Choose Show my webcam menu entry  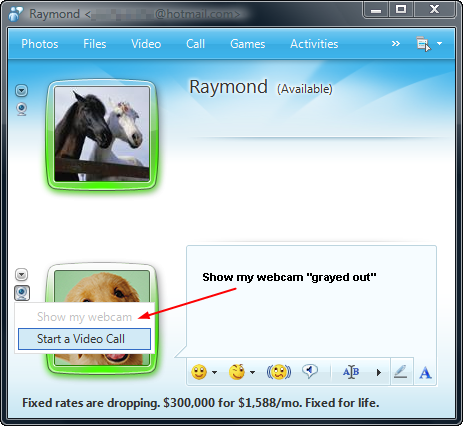click(x=84, y=317)
